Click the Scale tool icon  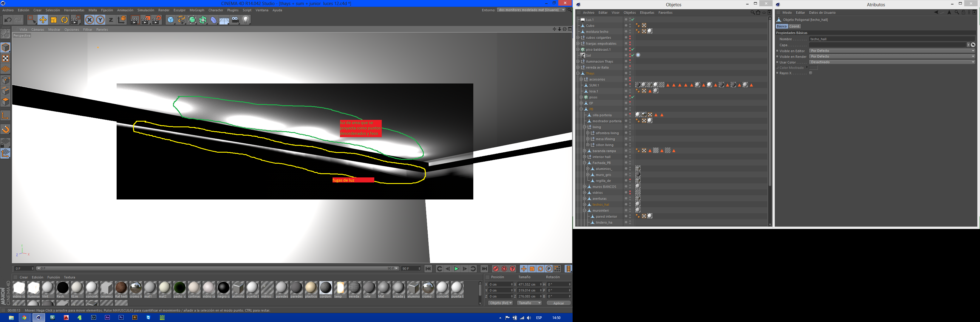54,20
